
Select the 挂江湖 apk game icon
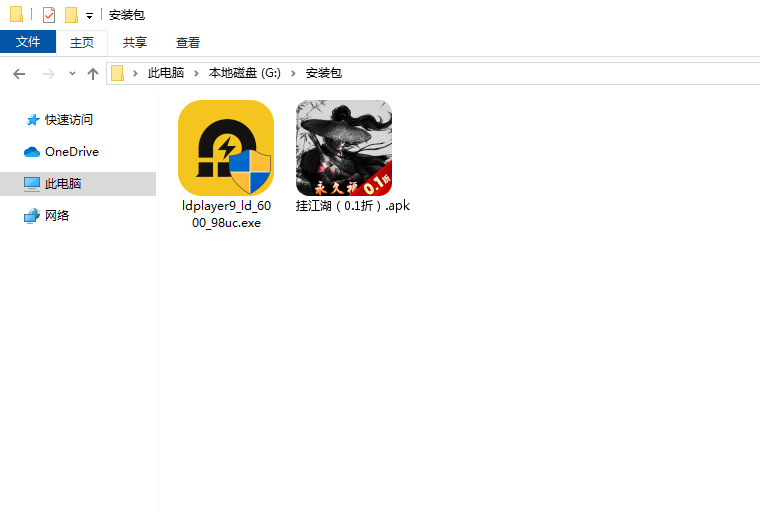(344, 148)
